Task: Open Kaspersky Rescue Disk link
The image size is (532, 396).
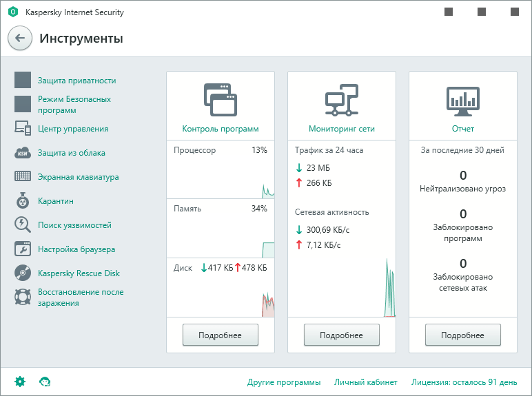Action: tap(79, 273)
